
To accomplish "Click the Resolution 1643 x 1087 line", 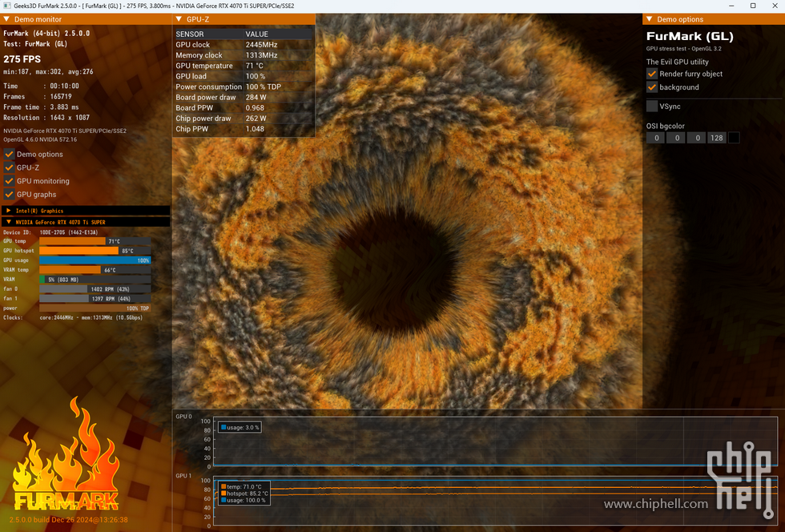I will click(46, 118).
